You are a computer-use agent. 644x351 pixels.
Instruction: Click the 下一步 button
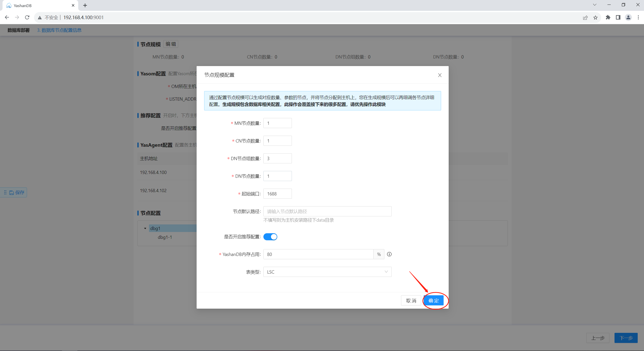click(626, 338)
